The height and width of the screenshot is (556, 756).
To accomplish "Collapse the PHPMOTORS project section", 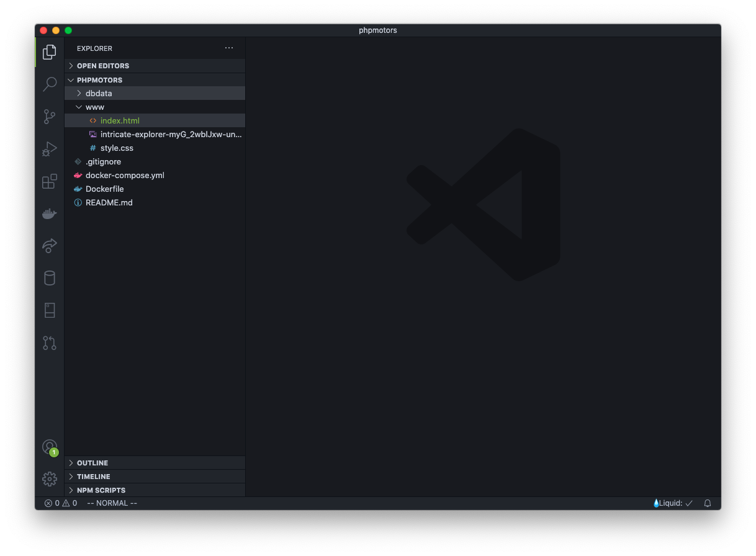I will point(155,80).
